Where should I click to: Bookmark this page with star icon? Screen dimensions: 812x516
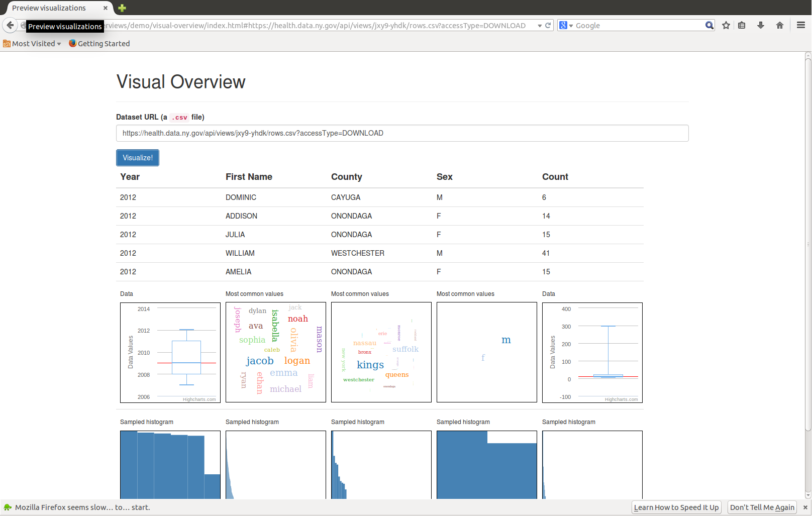click(x=726, y=25)
